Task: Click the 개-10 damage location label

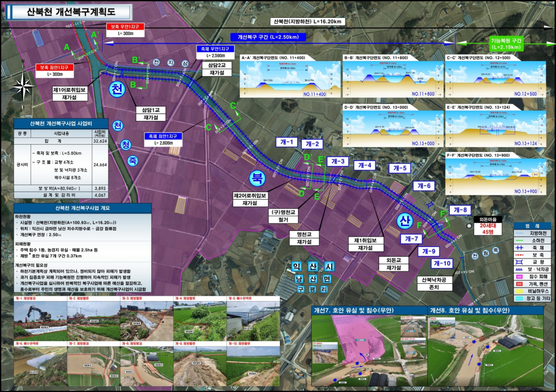Action: [442, 263]
